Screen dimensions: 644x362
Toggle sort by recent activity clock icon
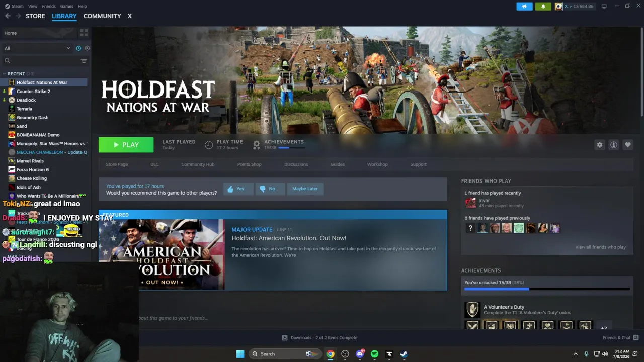click(78, 48)
